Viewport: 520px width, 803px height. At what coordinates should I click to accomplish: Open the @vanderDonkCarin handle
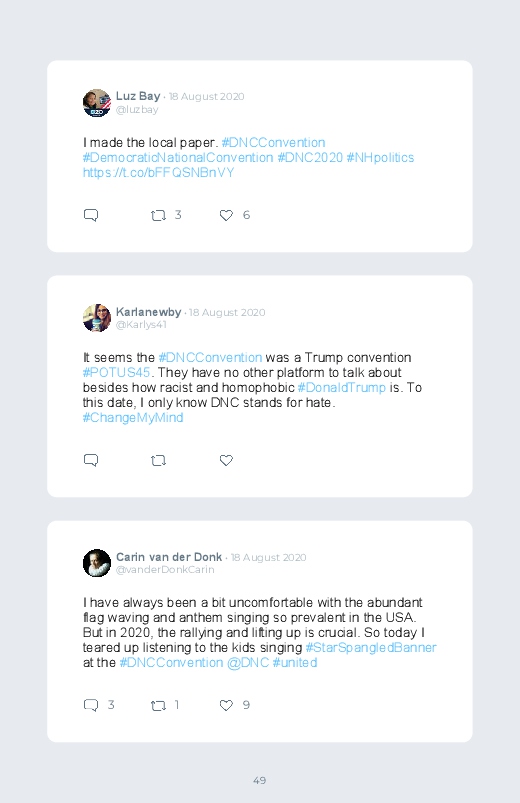165,569
